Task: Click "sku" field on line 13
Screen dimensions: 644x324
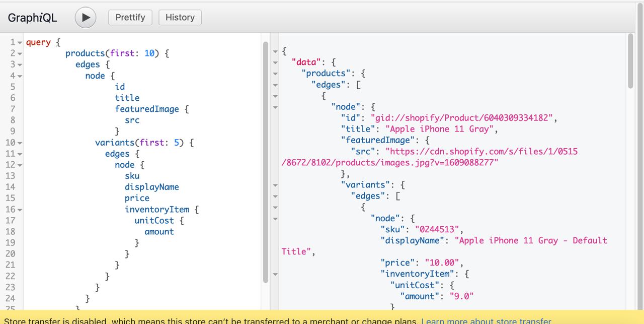Action: pyautogui.click(x=132, y=176)
